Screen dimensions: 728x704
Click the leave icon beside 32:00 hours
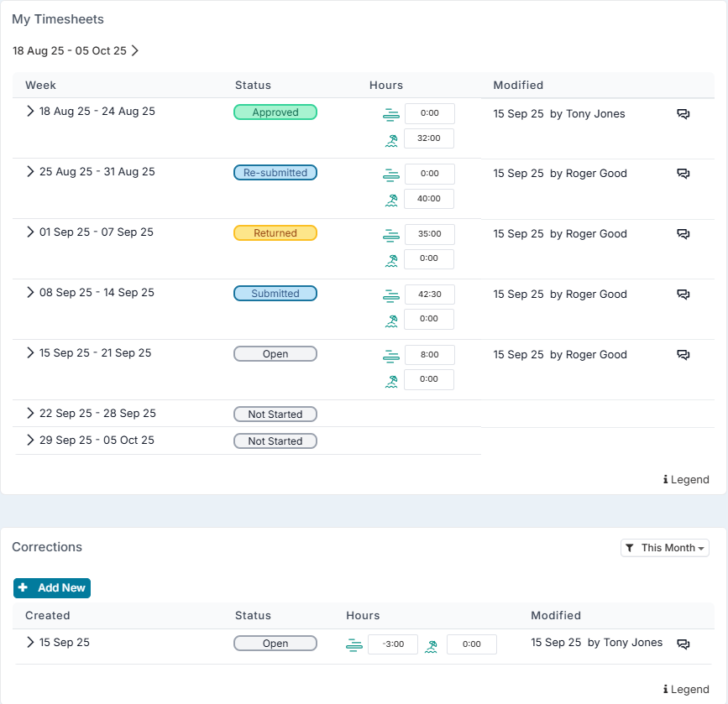(391, 139)
